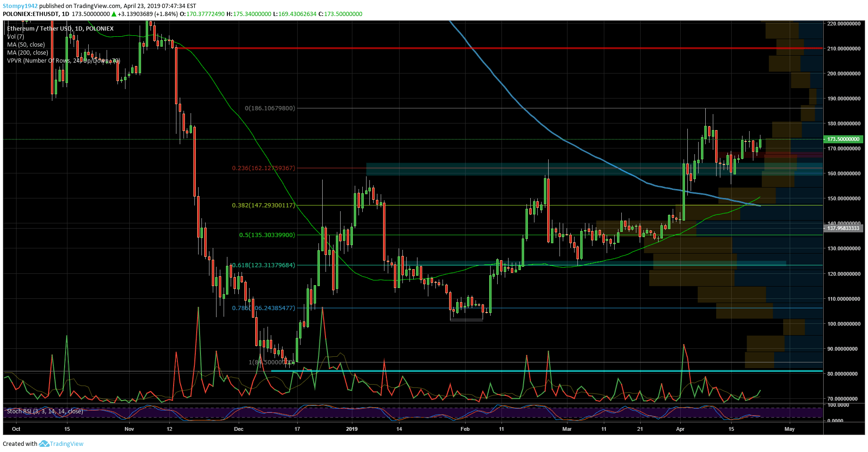Click the 137.95833333 price axis tag
This screenshot has height=452, width=868.
click(x=843, y=229)
